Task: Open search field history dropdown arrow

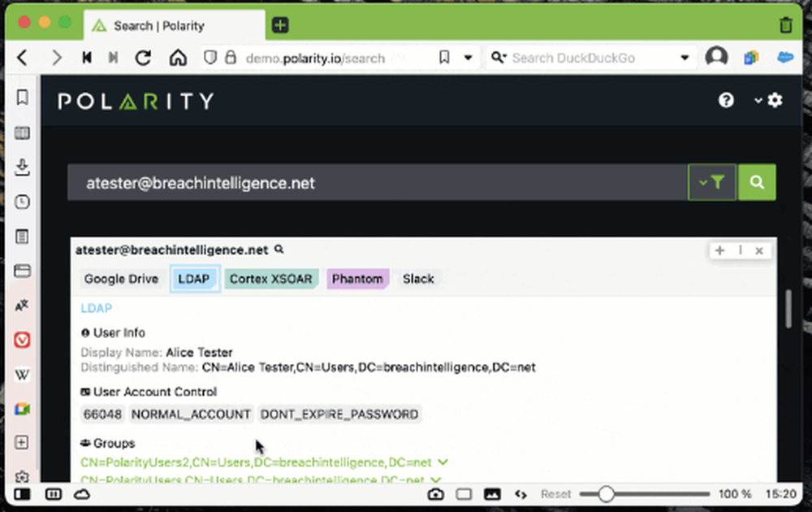Action: [x=685, y=58]
